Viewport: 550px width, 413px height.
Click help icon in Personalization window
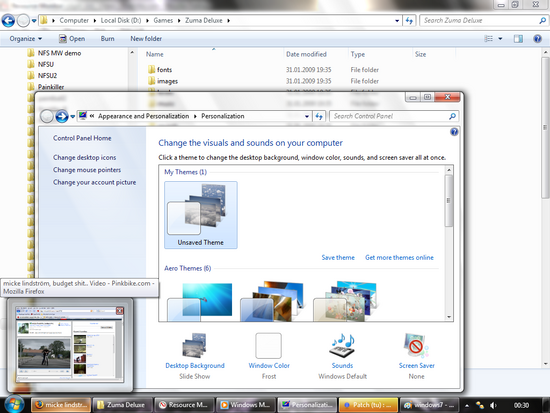454,132
